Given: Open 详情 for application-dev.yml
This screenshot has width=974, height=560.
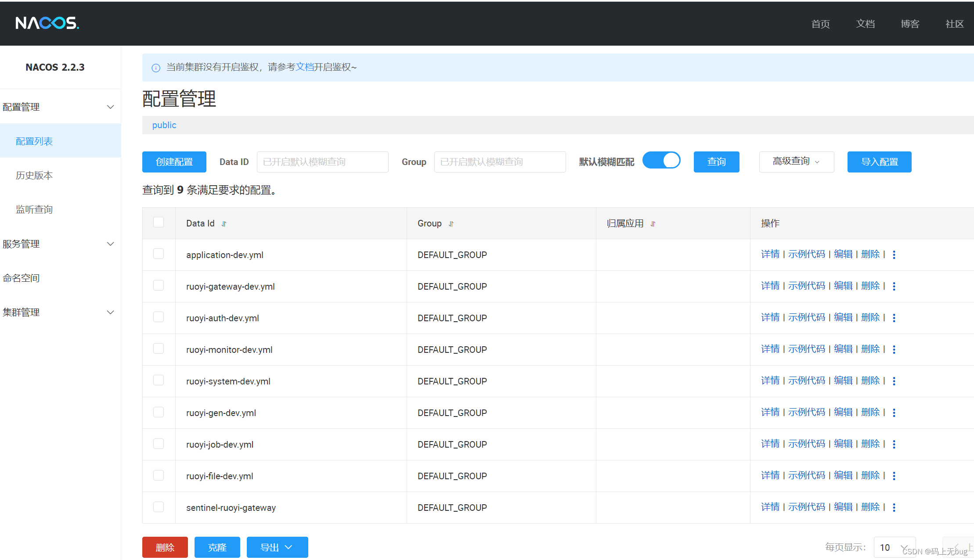Looking at the screenshot, I should pyautogui.click(x=770, y=254).
